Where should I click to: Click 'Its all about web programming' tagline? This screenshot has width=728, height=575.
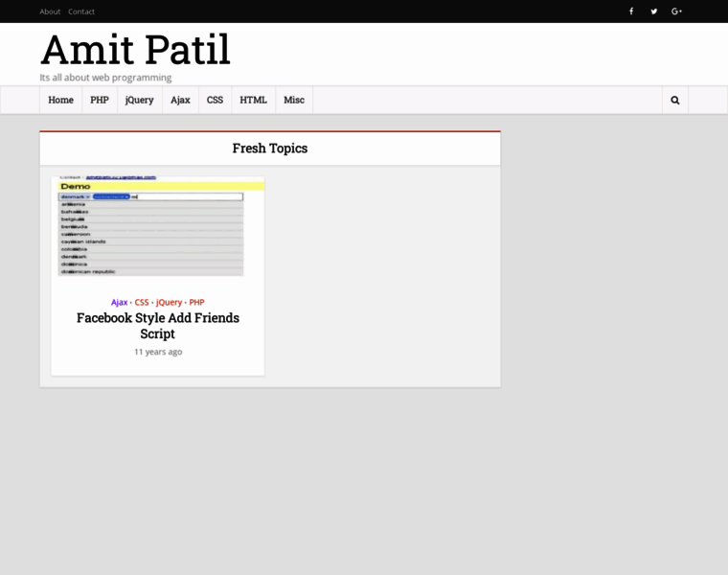(x=105, y=78)
